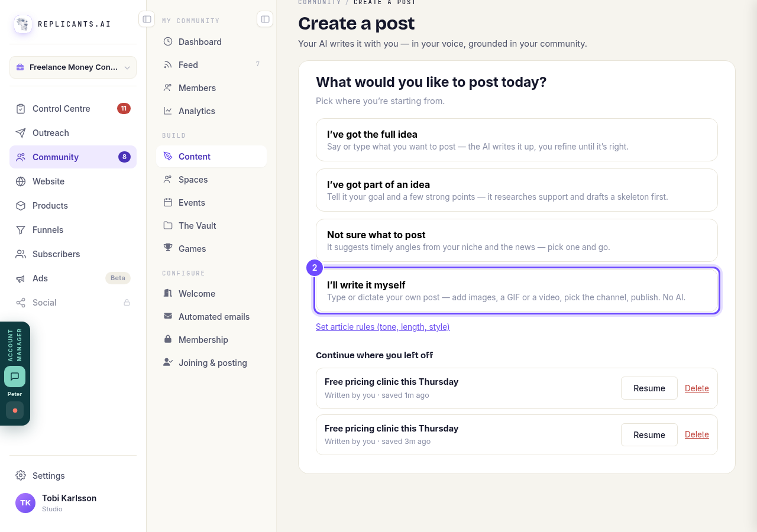Resume the draft saved 3m ago
This screenshot has height=532, width=757.
pos(649,435)
